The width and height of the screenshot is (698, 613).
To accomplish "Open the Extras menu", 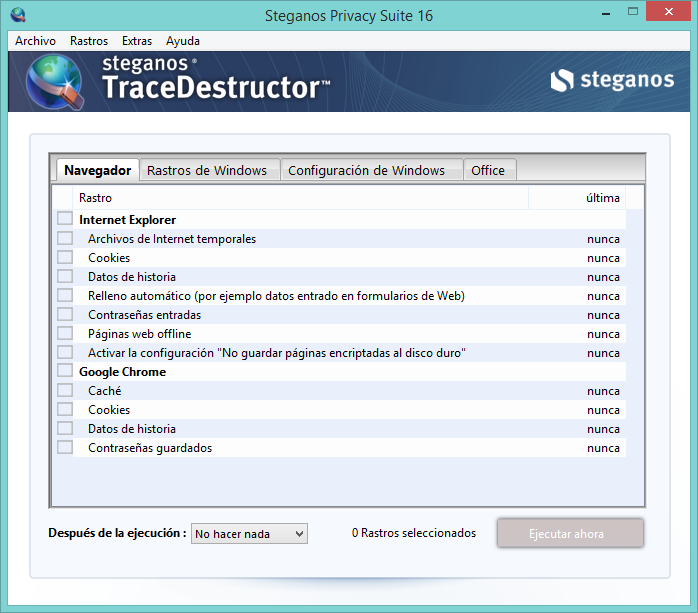I will (x=137, y=41).
